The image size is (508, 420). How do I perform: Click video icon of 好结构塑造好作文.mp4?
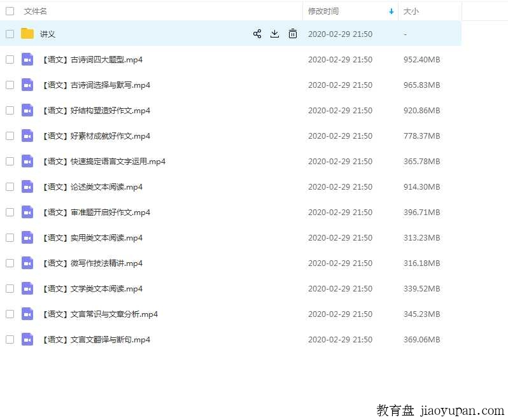click(x=27, y=110)
